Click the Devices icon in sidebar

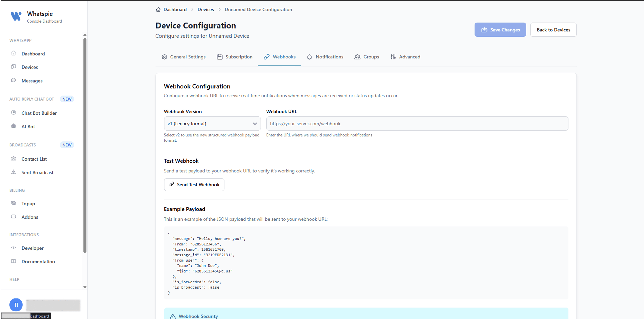coord(14,67)
